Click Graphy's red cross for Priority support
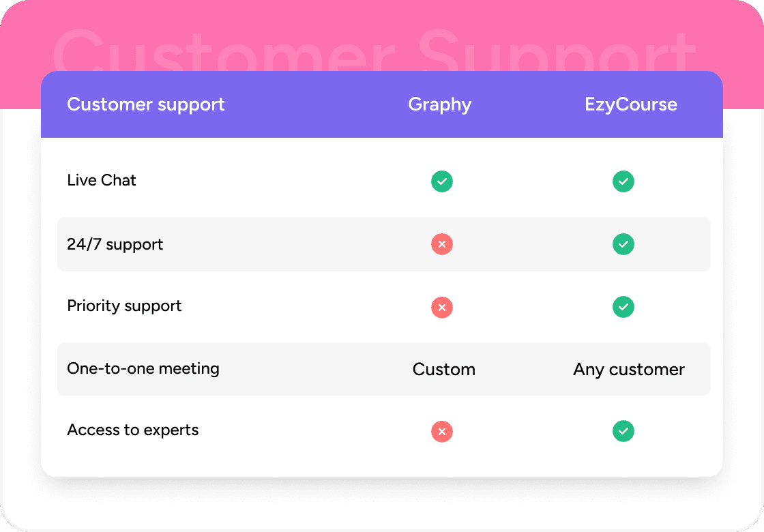The height and width of the screenshot is (532, 764). [x=442, y=308]
